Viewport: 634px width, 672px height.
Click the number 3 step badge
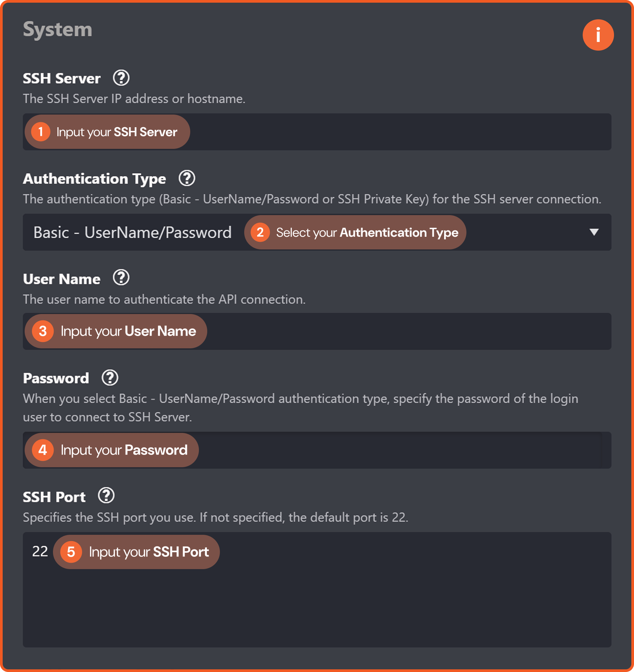[43, 331]
